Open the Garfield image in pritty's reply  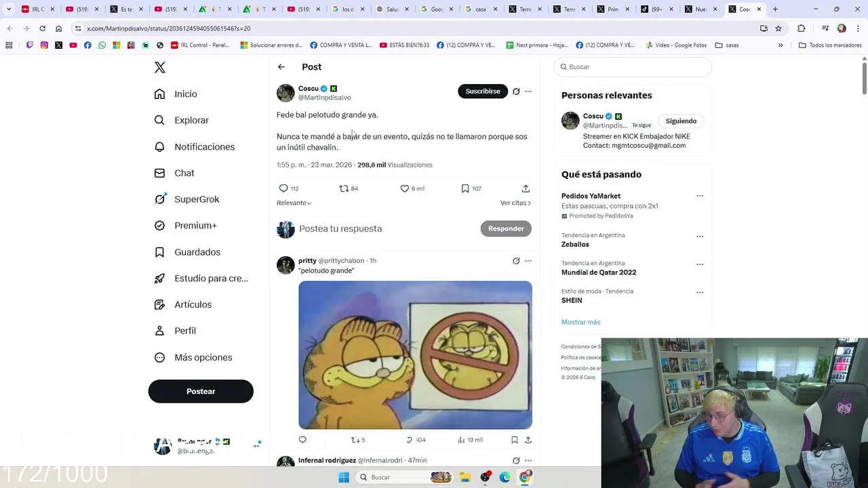click(x=415, y=355)
